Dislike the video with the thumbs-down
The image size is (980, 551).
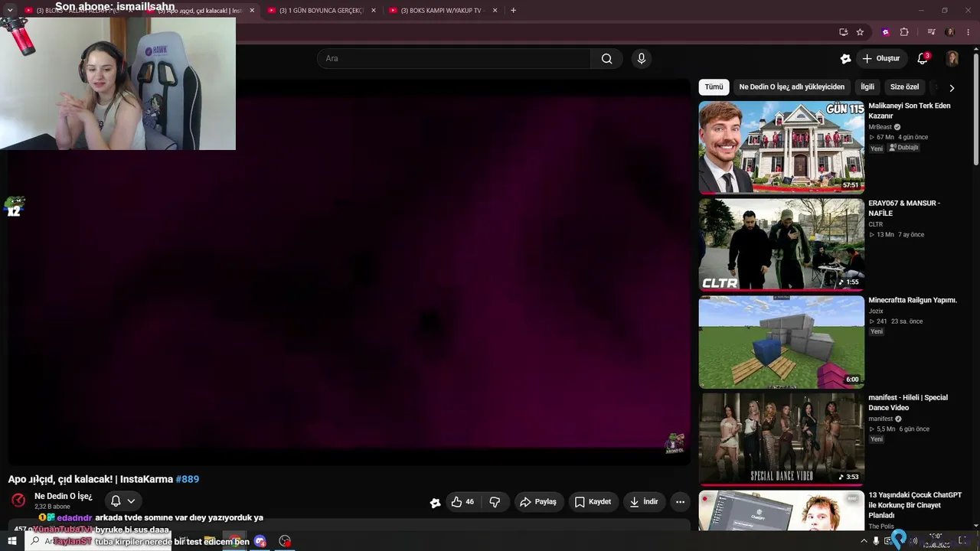click(x=495, y=502)
